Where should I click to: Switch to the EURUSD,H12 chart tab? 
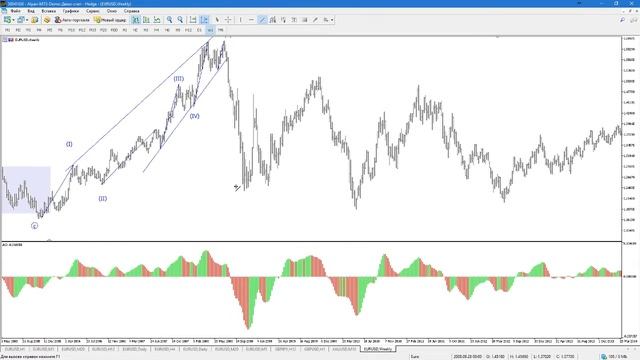(103, 349)
